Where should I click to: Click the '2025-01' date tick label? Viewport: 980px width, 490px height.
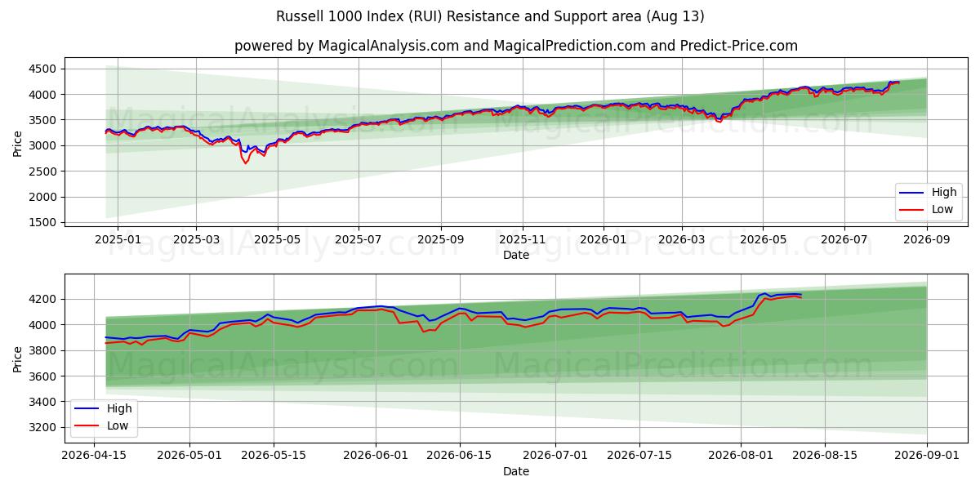click(118, 239)
